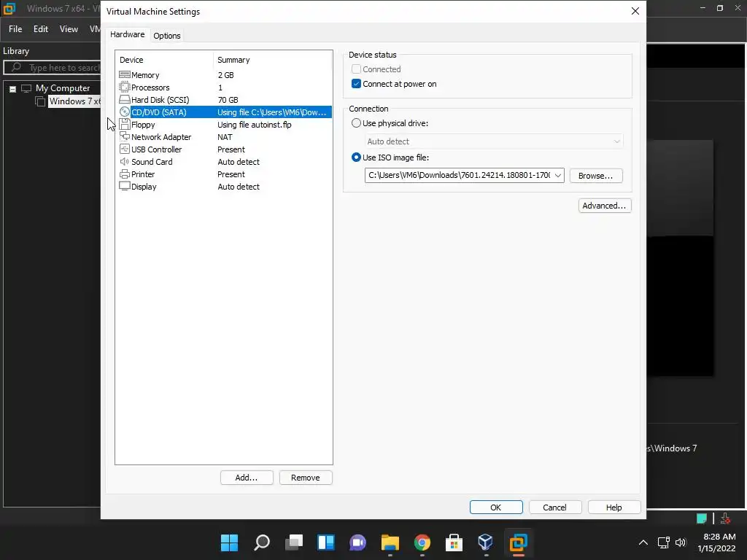
Task: Open the Chat taskbar icon
Action: pos(357,542)
